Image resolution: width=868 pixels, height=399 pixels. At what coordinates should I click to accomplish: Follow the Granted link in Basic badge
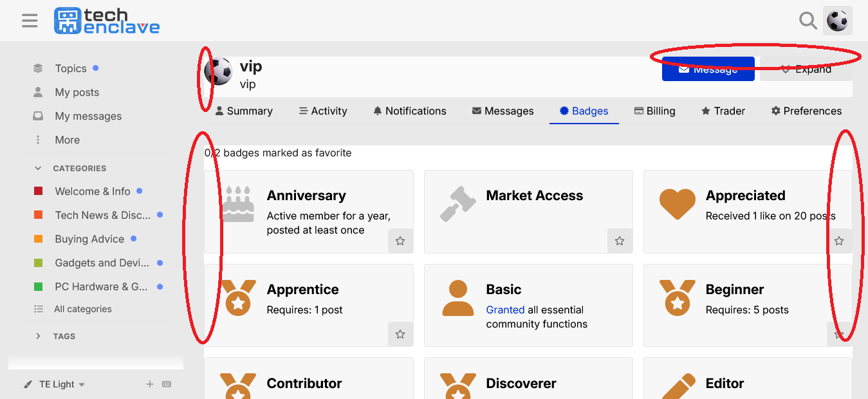click(505, 310)
